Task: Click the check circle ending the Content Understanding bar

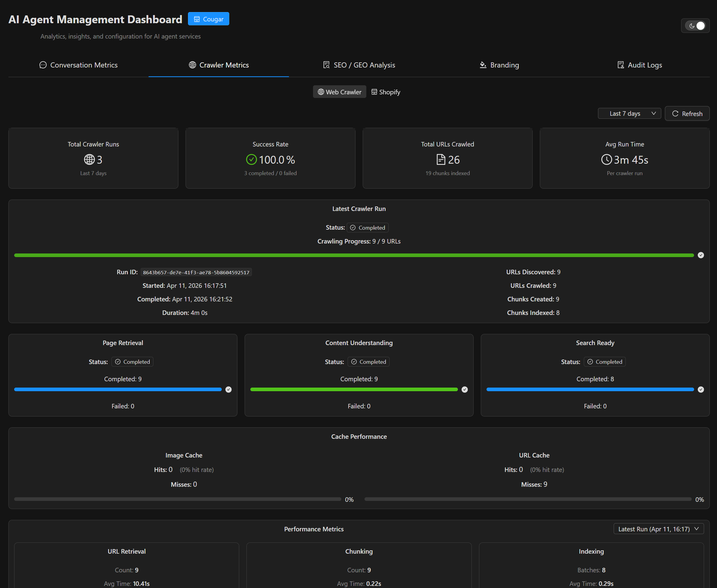Action: click(x=465, y=389)
